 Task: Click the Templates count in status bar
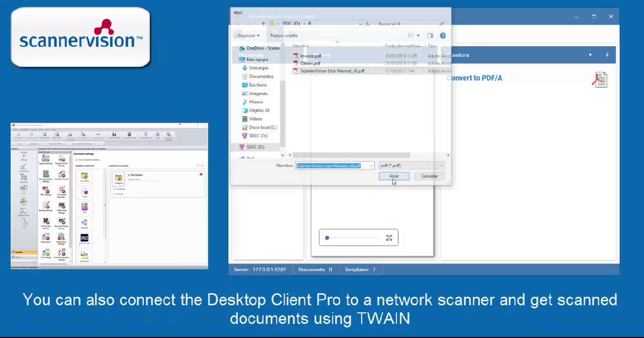360,269
